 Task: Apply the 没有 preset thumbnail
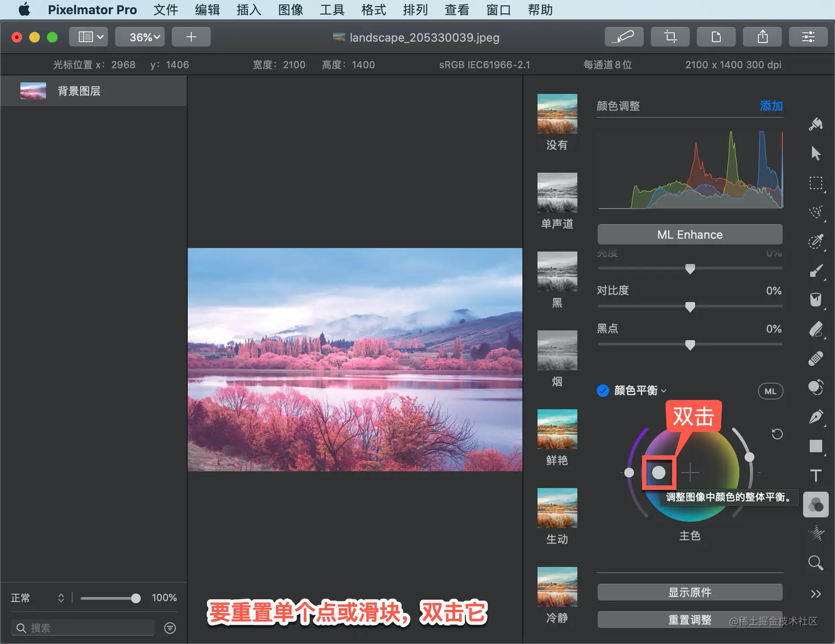coord(557,114)
